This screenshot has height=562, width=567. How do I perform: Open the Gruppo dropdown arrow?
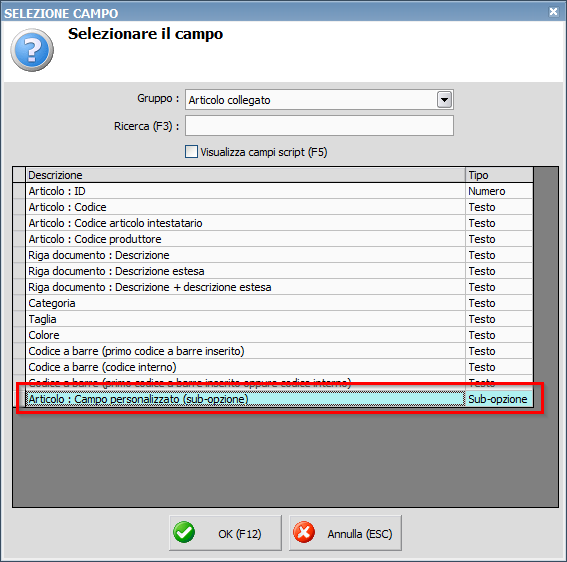tap(444, 99)
